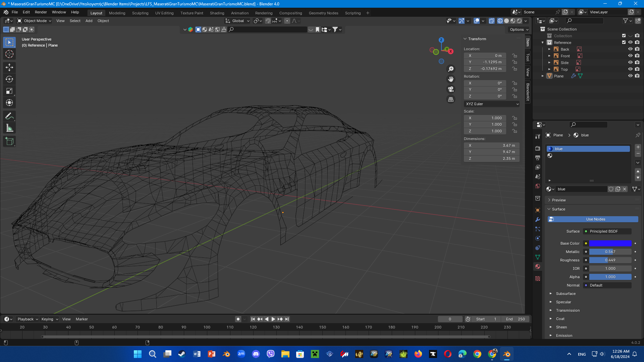The image size is (644, 362).
Task: Uncheck Reference collection exclude checkbox
Action: (624, 43)
